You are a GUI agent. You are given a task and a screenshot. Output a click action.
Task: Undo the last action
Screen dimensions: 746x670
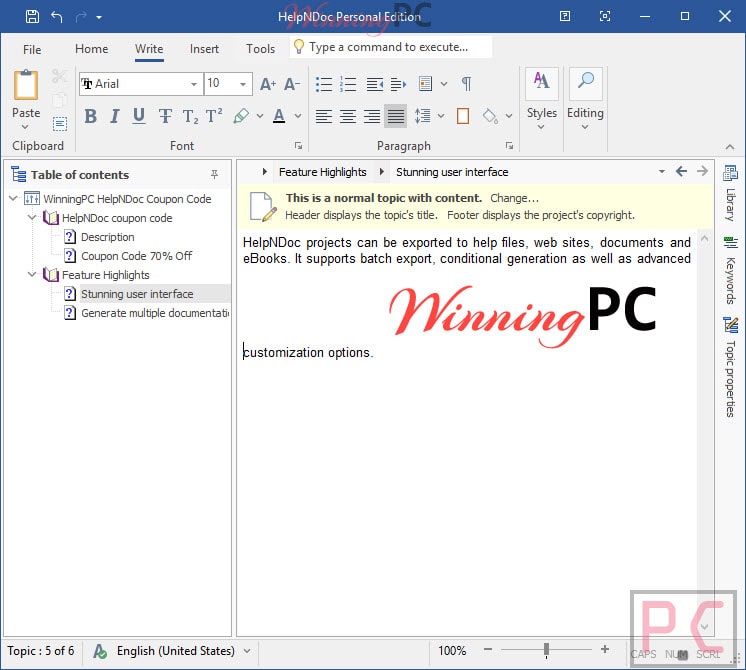tap(57, 17)
